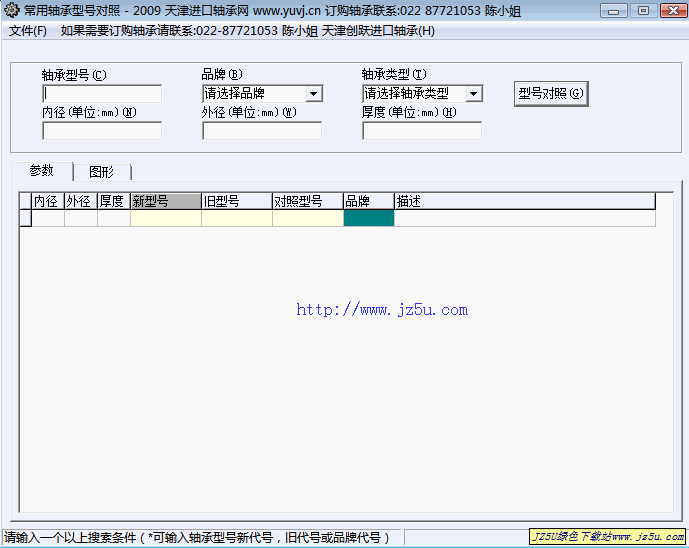Focus the 厚度 (单位:mm) input field
689x548 pixels.
(x=422, y=131)
